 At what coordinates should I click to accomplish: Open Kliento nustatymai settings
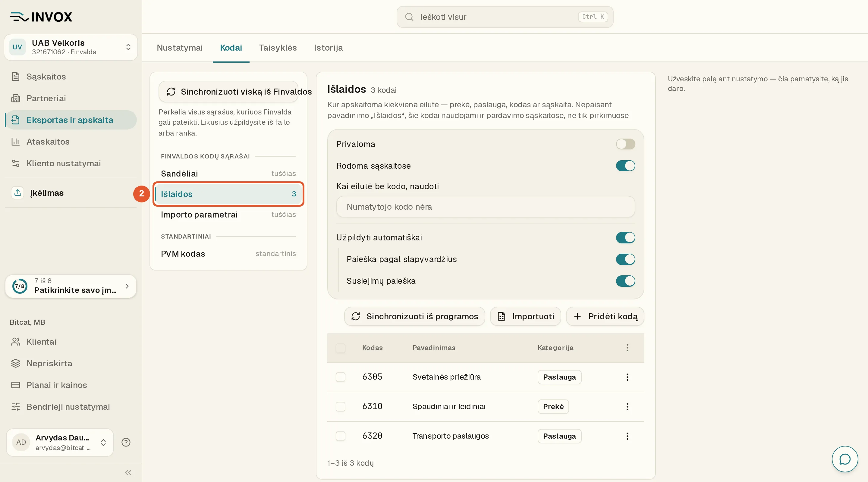click(71, 163)
